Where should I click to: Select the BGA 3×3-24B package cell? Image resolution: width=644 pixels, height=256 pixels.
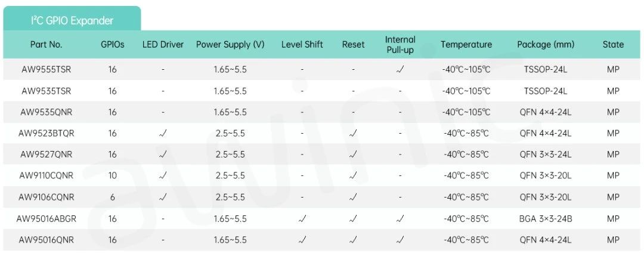[545, 218]
